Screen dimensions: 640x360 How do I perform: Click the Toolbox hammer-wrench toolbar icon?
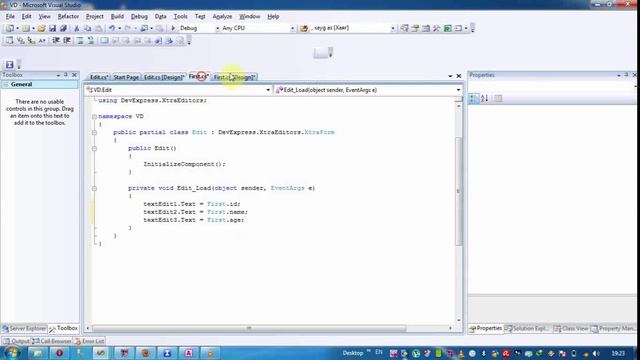coord(436,28)
